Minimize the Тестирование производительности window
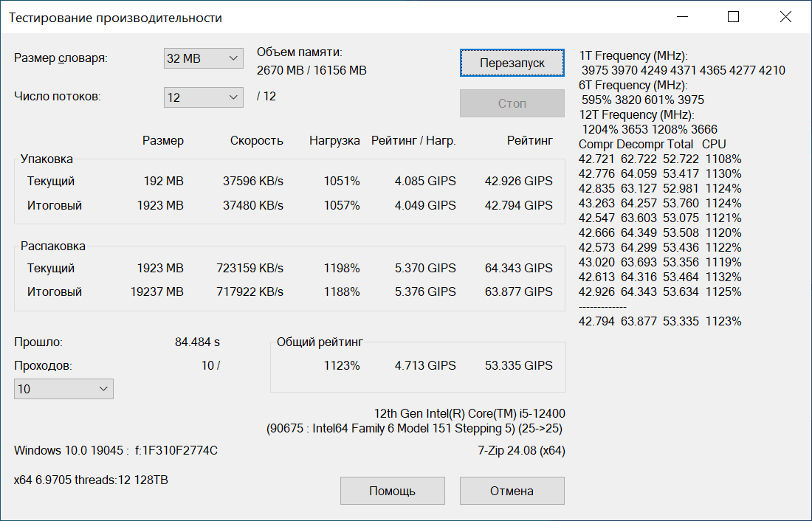 (x=683, y=17)
